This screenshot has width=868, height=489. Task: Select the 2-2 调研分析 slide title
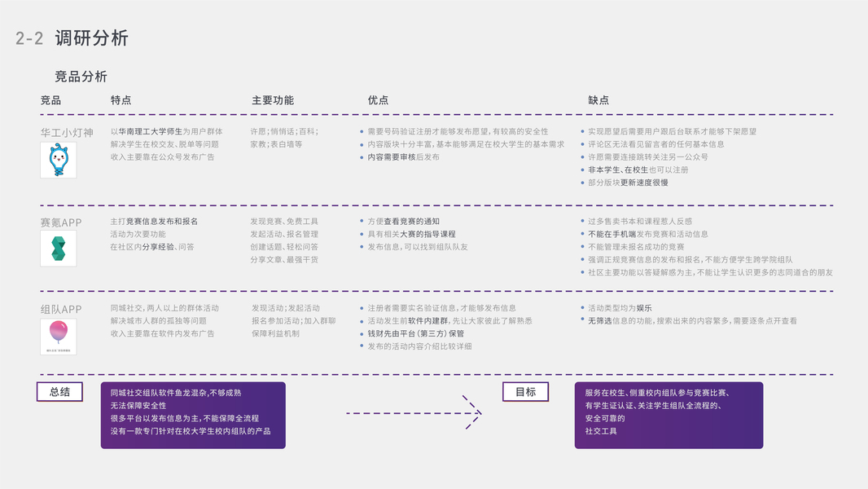click(x=72, y=38)
